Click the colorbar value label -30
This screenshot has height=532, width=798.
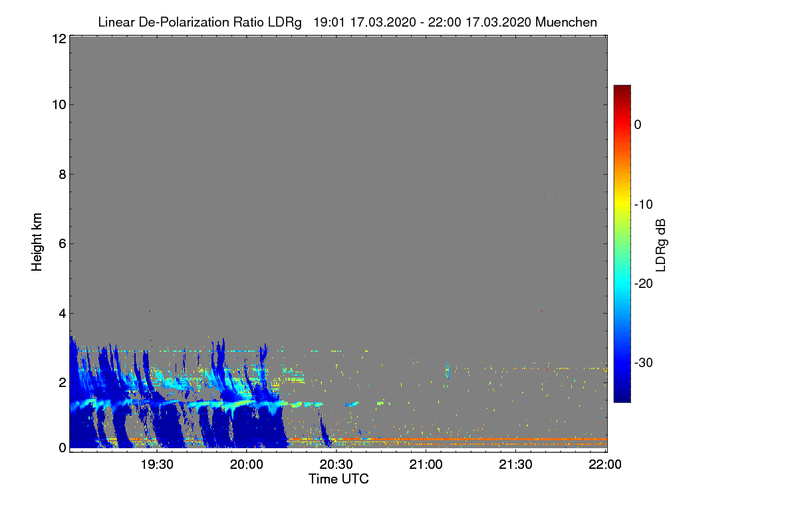point(643,362)
